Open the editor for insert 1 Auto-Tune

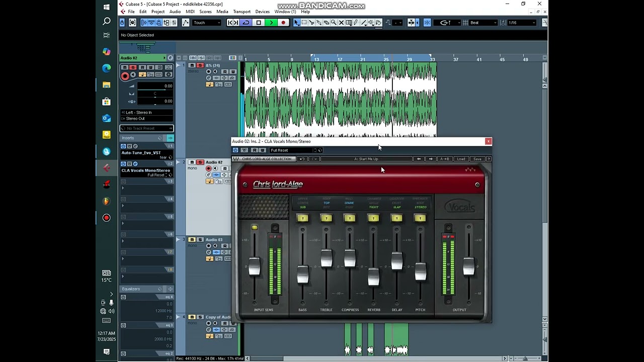(x=135, y=146)
